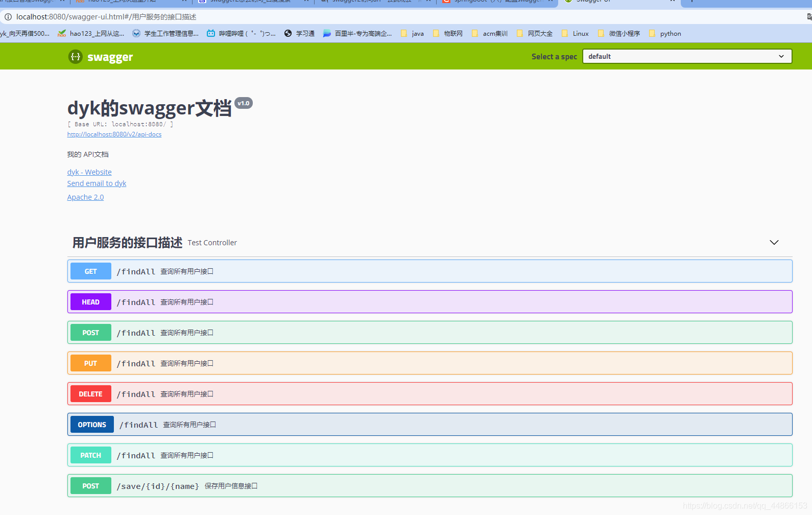Open the 学习通 bookmark
This screenshot has height=515, width=812.
299,34
